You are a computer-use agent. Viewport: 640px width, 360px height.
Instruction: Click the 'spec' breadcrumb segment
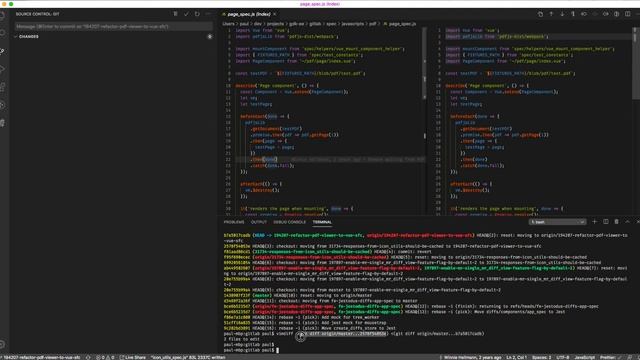coord(331,24)
